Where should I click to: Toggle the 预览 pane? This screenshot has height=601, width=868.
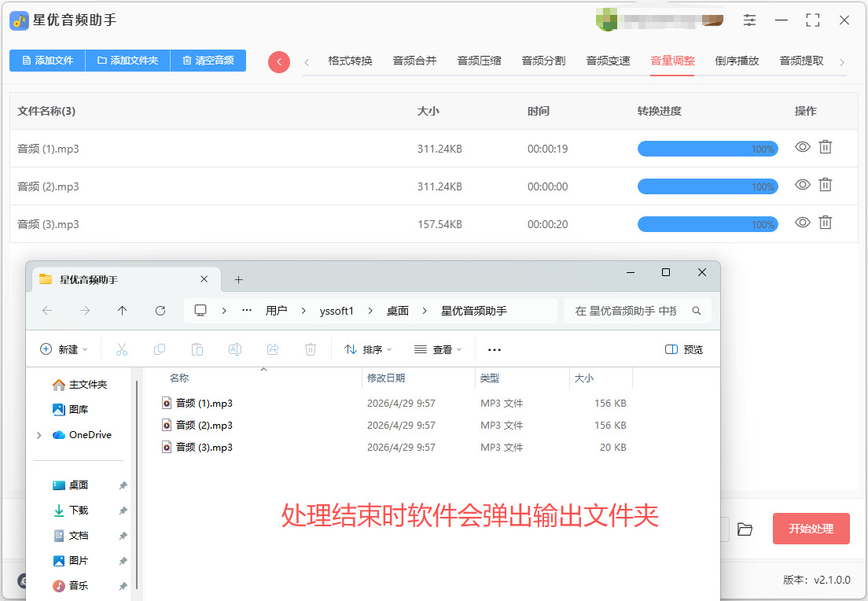pyautogui.click(x=684, y=349)
